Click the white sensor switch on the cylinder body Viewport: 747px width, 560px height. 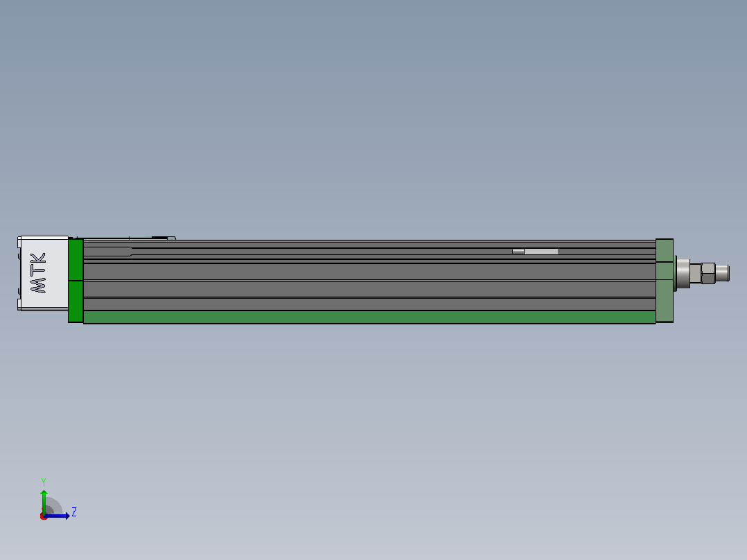[x=536, y=251]
